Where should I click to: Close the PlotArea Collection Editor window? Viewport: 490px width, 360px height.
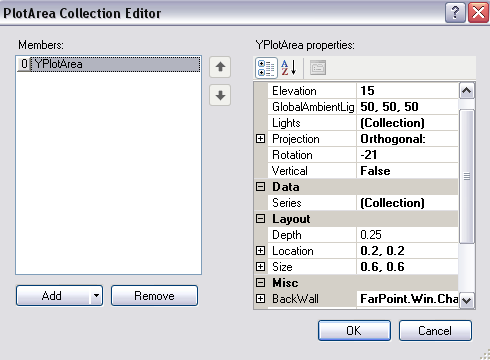[478, 13]
